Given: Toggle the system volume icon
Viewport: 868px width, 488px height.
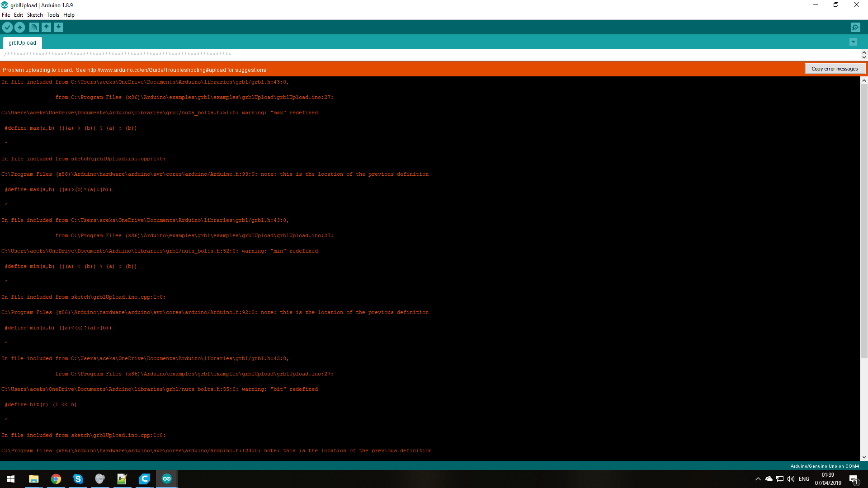Looking at the screenshot, I should (x=790, y=479).
